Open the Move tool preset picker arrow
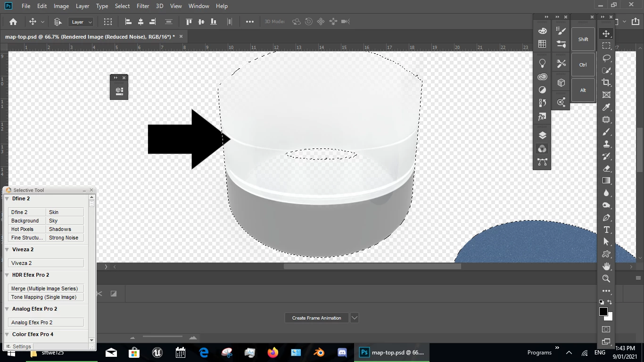Screen dimensions: 644x362 tap(42, 22)
